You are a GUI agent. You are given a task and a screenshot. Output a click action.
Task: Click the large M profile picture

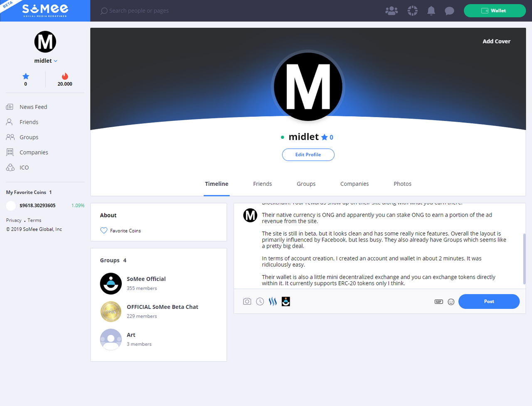308,87
